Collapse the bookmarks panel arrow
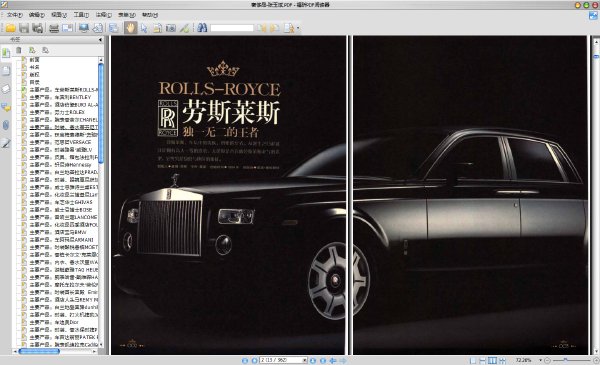Screen dimensions: 600x365 pos(100,39)
